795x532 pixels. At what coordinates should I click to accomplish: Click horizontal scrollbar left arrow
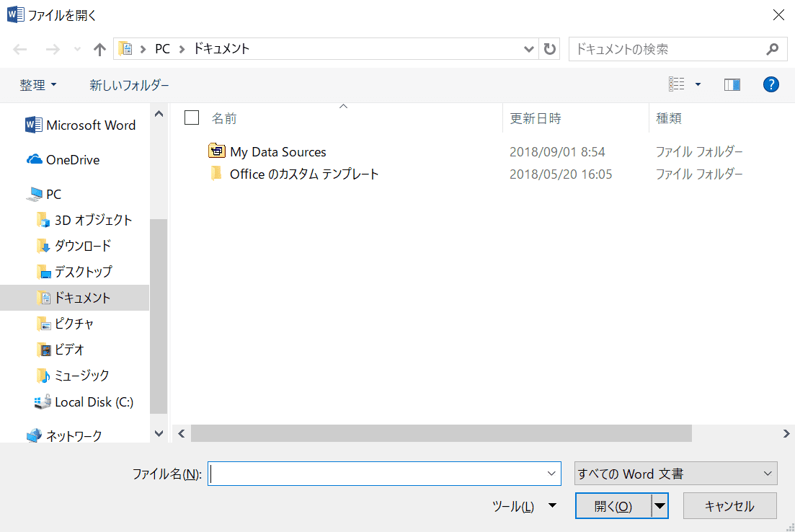point(182,434)
